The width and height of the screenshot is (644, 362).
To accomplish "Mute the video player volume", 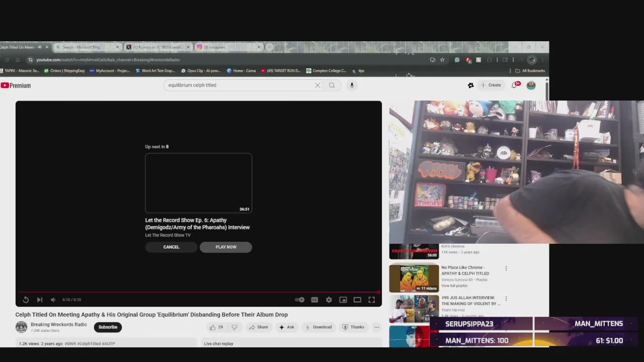I will [53, 300].
